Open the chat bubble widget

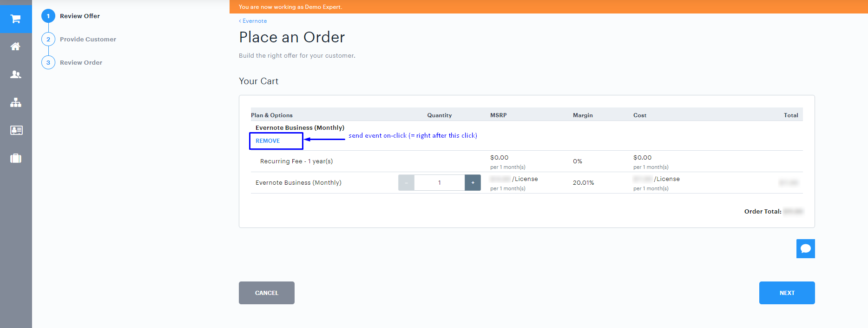(x=805, y=248)
